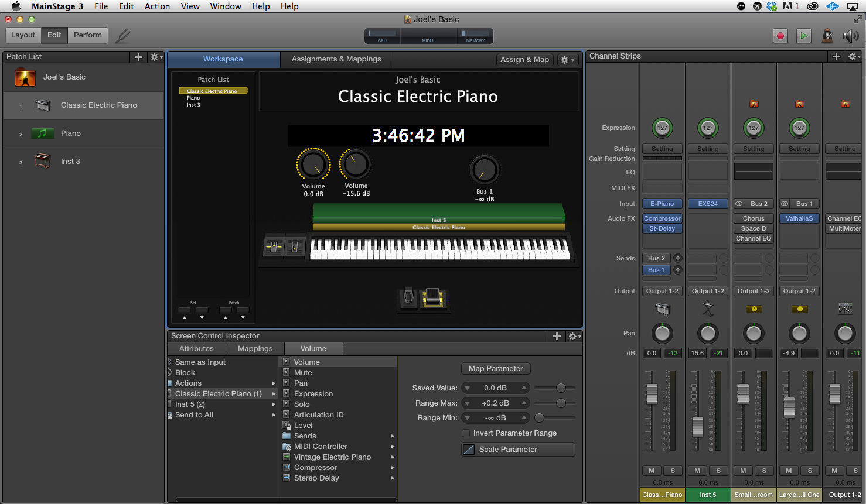
Task: Select the Inst 3 patch
Action: [x=84, y=162]
